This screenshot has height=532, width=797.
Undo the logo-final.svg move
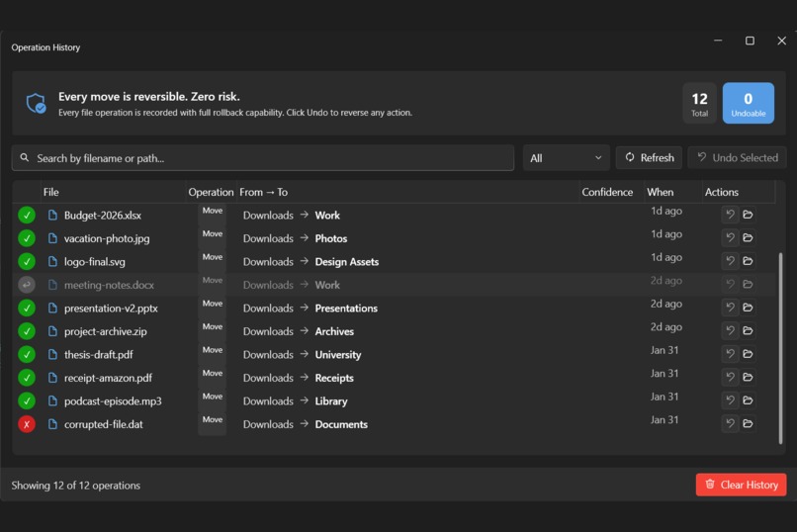pyautogui.click(x=730, y=261)
